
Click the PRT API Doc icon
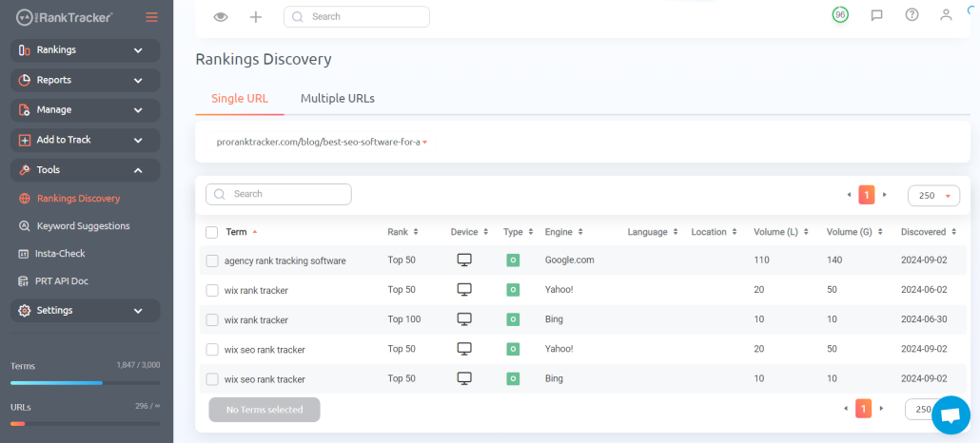23,281
